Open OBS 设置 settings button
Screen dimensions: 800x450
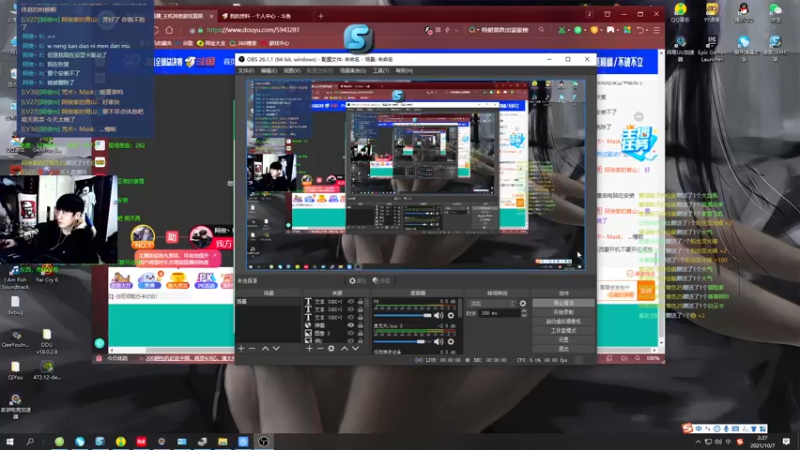(563, 340)
